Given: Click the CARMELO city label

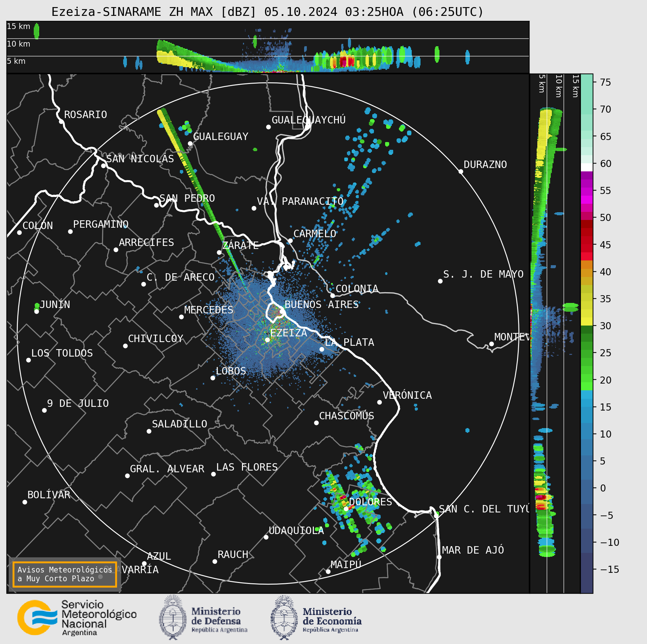Looking at the screenshot, I should pyautogui.click(x=315, y=233).
